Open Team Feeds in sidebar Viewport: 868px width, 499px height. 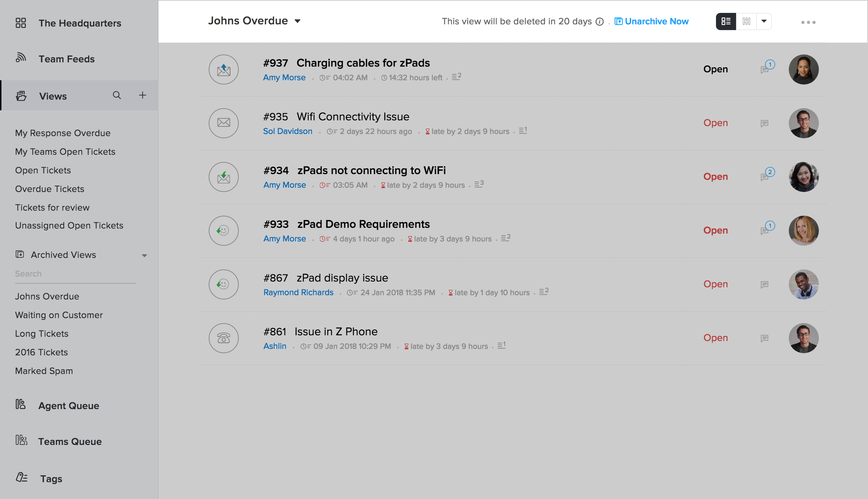(x=67, y=59)
